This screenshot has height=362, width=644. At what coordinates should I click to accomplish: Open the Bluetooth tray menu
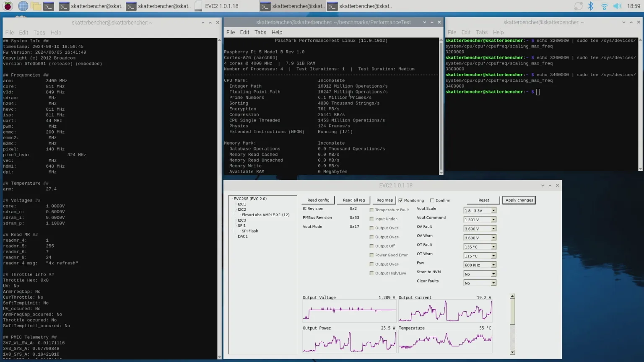591,6
